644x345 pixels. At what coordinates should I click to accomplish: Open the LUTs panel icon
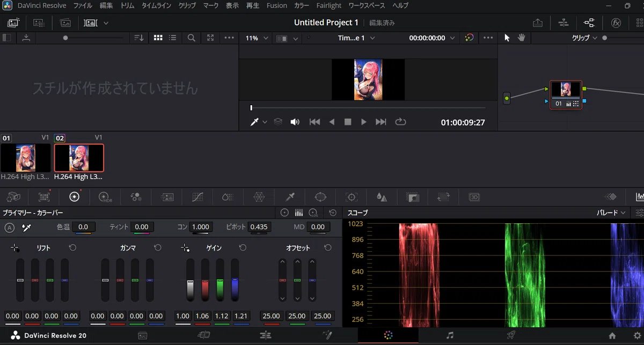point(39,23)
